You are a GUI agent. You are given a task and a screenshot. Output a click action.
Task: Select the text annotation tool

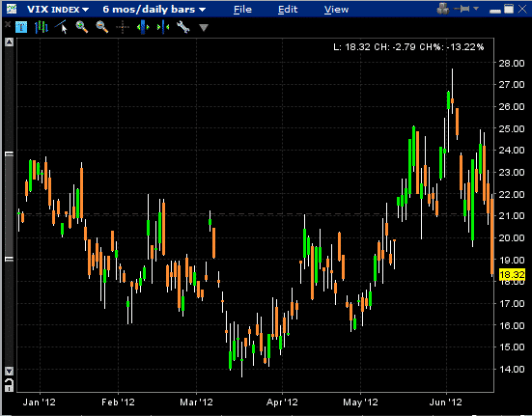click(21, 27)
